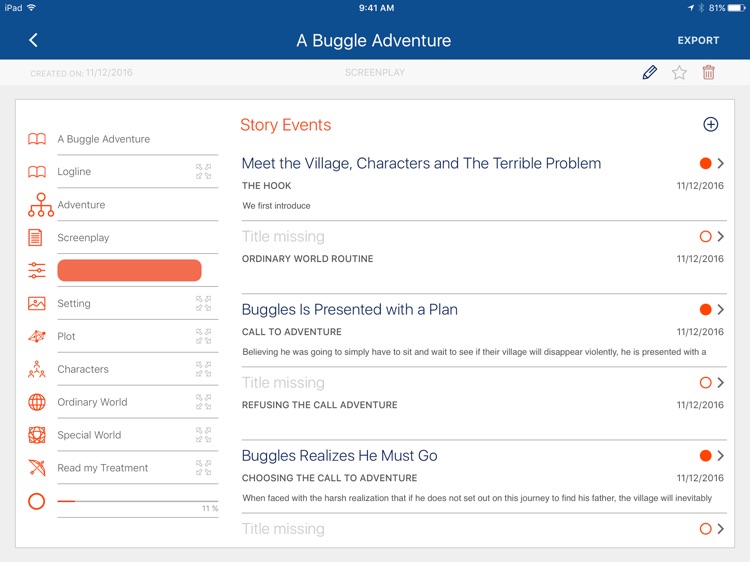Click the Special World icon
The height and width of the screenshot is (562, 750).
click(37, 435)
